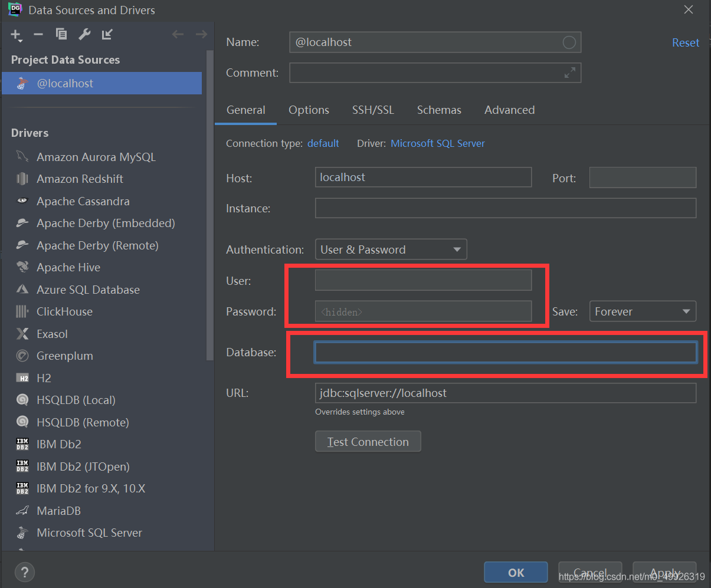The width and height of the screenshot is (711, 588).
Task: Focus the Host input field
Action: pos(423,177)
